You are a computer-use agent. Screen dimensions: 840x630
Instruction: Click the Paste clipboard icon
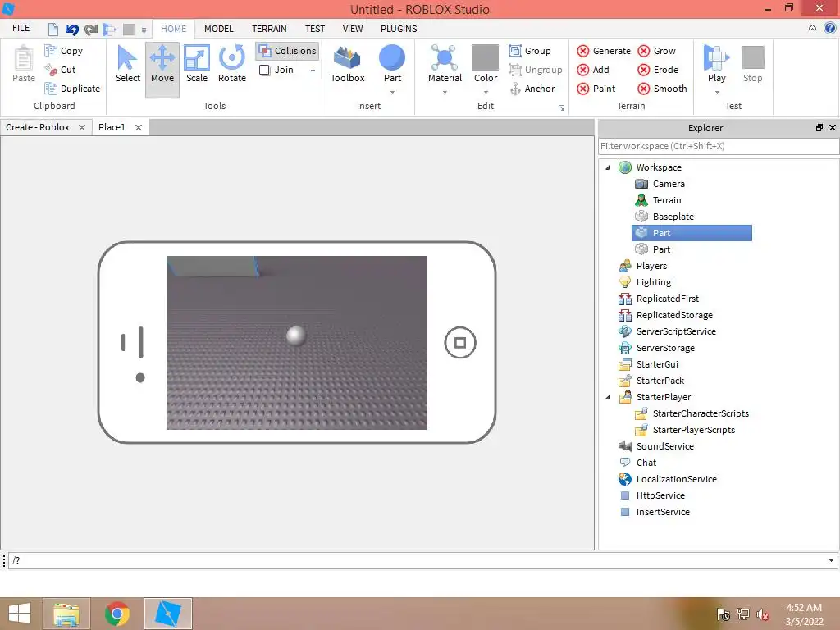(24, 64)
